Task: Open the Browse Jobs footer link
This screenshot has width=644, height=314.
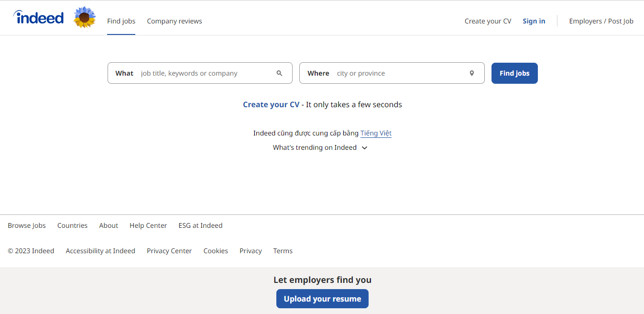Action: (27, 225)
